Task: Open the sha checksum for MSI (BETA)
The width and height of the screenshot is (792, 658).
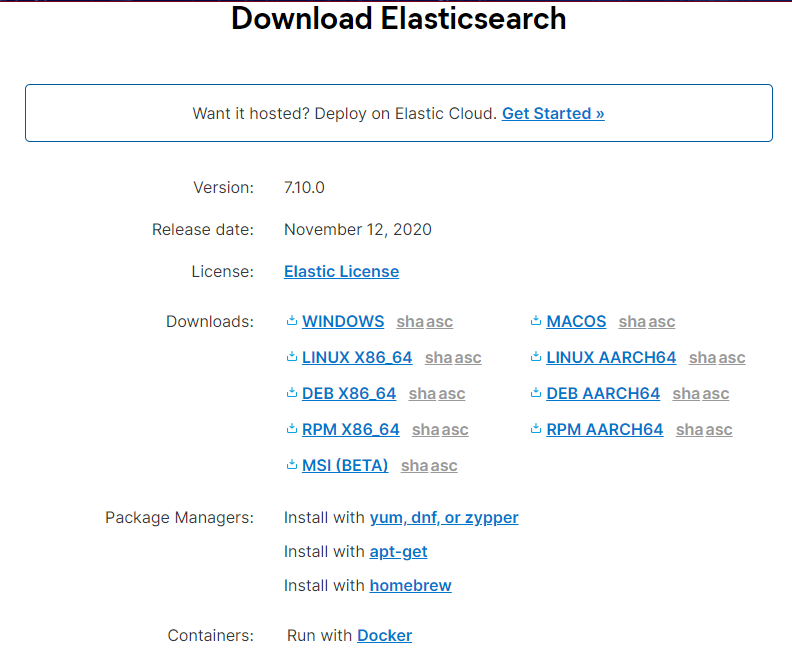Action: coord(415,466)
